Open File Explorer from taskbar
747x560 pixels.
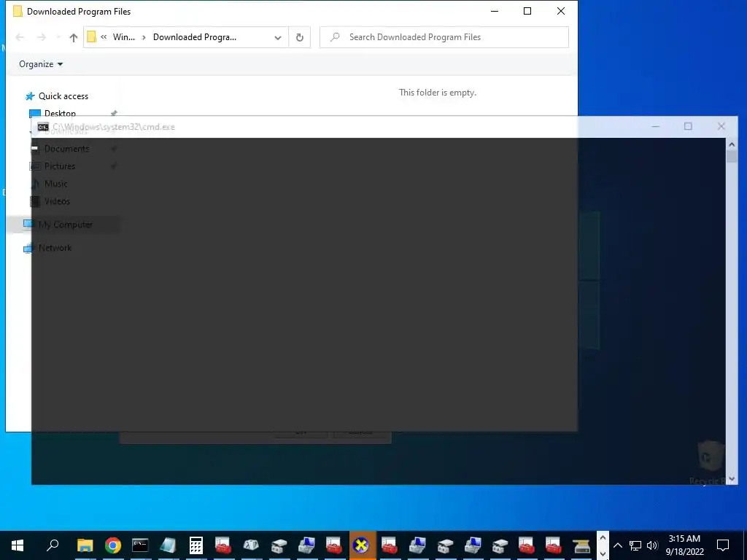[85, 545]
